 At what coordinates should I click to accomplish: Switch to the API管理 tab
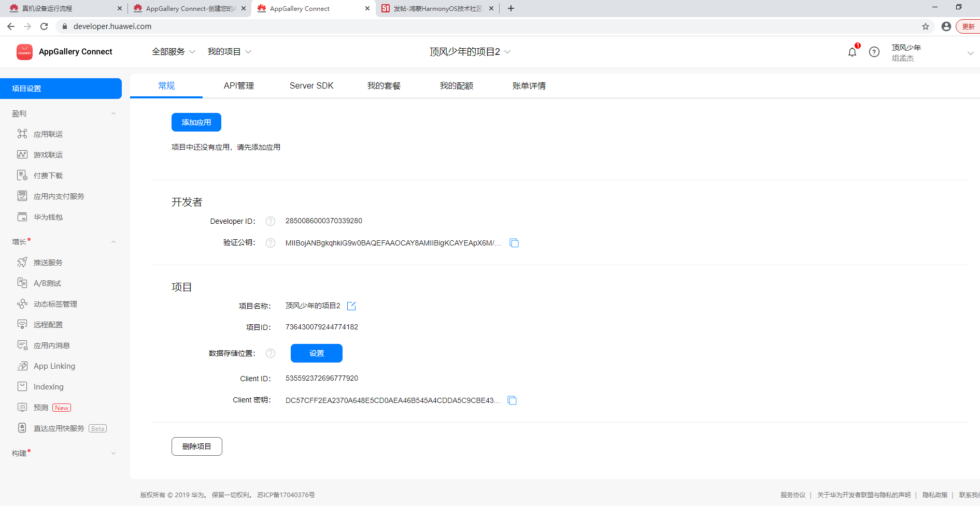[x=239, y=86]
